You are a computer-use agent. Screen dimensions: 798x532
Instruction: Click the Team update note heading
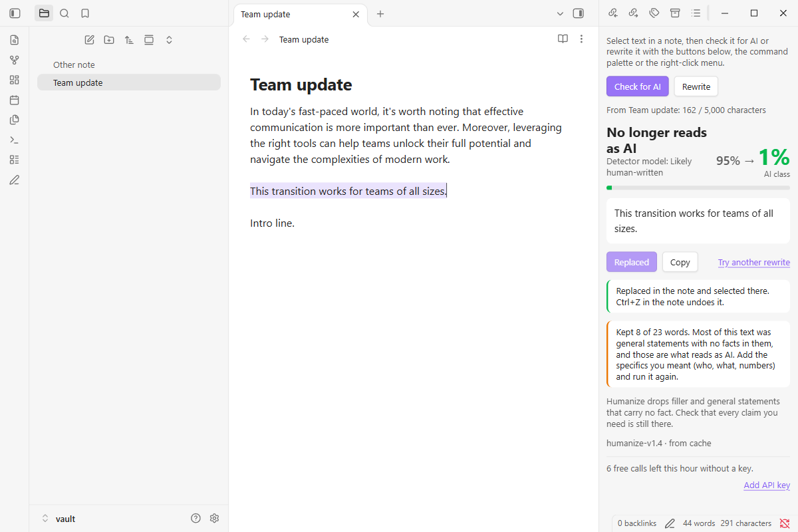coord(301,84)
